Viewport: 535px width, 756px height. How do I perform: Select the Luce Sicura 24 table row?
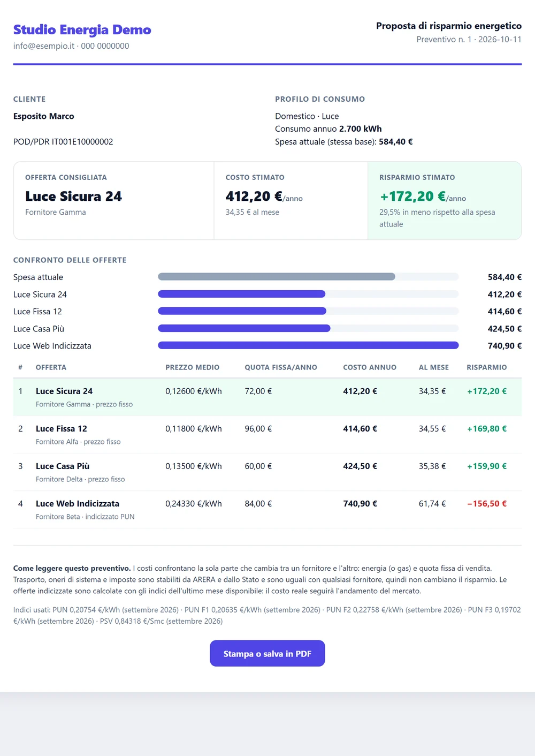pyautogui.click(x=267, y=397)
